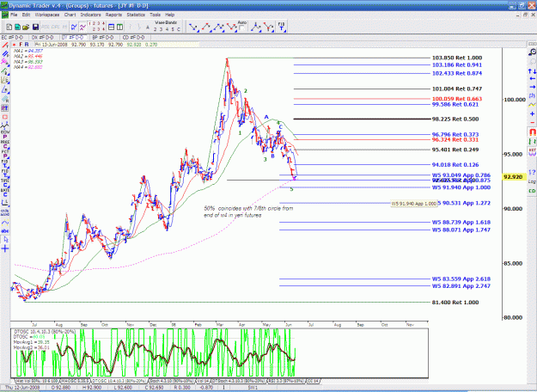The height and width of the screenshot is (392, 537).
Task: Open the MAOSC indicator tab
Action: (75, 381)
